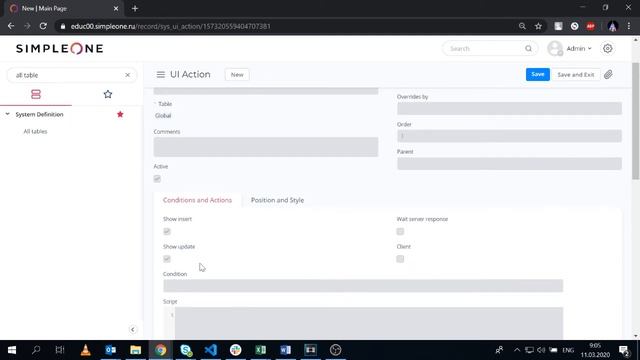640x360 pixels.
Task: Switch to Conditions and Actions tab
Action: [x=197, y=200]
